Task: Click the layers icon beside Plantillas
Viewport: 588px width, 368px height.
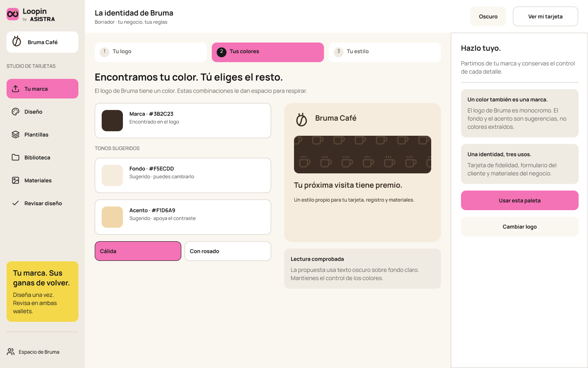Action: tap(16, 135)
